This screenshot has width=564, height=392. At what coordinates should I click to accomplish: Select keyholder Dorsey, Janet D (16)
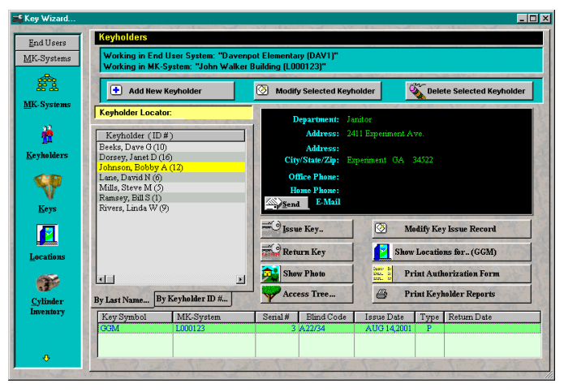click(171, 157)
